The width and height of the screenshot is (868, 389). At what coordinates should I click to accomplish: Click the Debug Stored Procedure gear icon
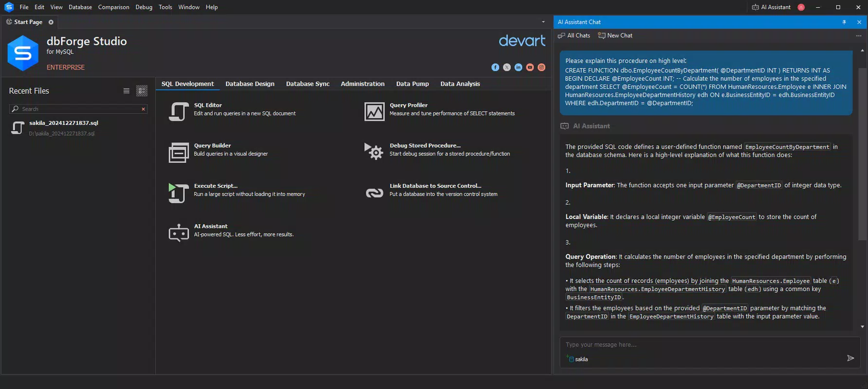pos(374,152)
